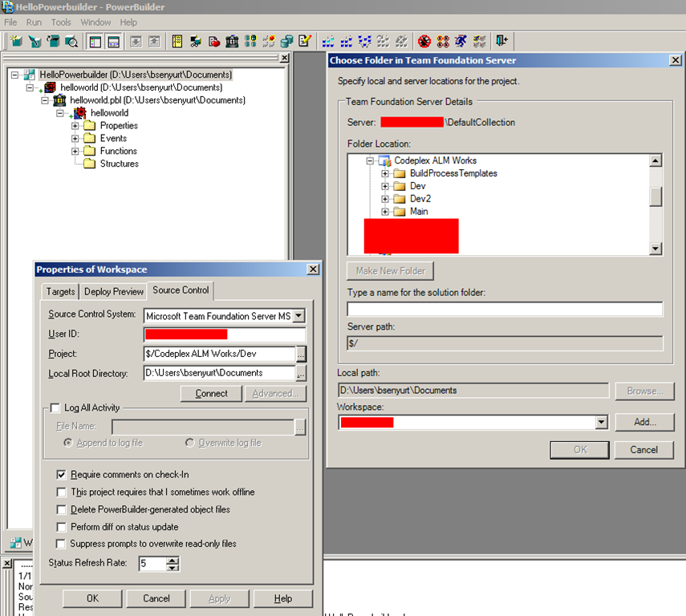Viewport: 686px width, 616px height.
Task: Toggle the System Tree toolbar icon
Action: pyautogui.click(x=95, y=41)
